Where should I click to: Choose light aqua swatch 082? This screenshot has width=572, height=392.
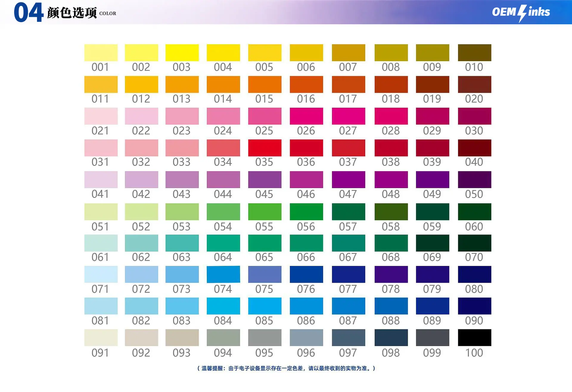point(141,306)
